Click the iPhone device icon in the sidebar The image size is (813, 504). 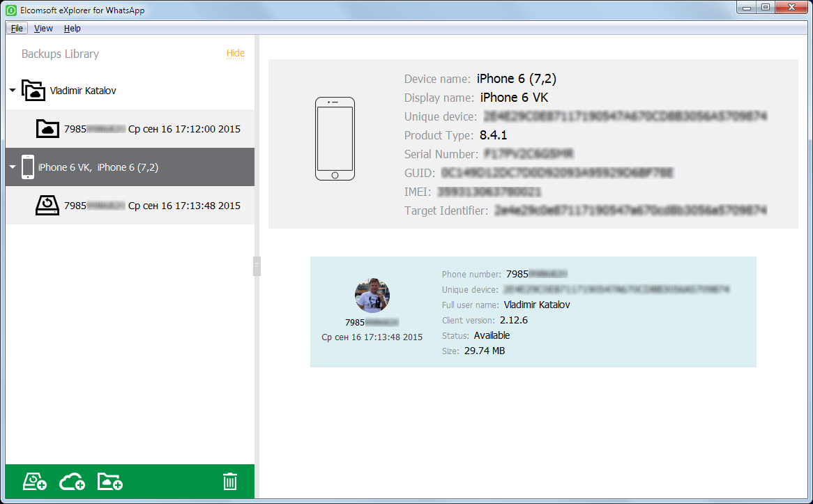[x=28, y=167]
